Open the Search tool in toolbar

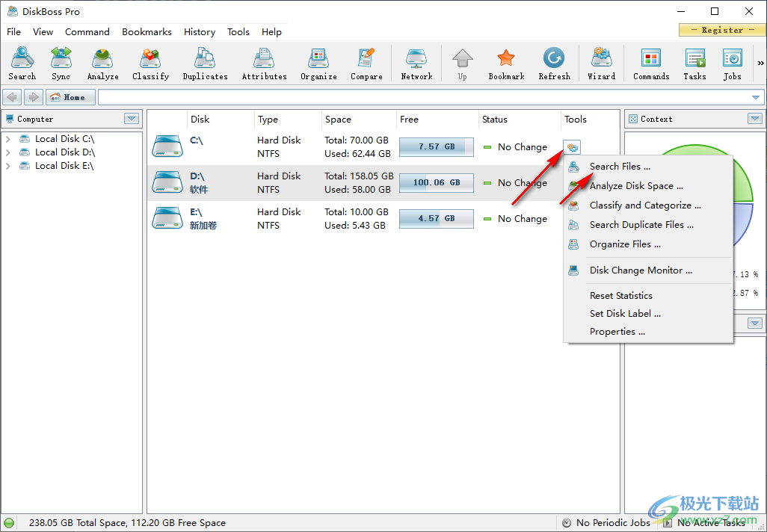click(x=22, y=63)
